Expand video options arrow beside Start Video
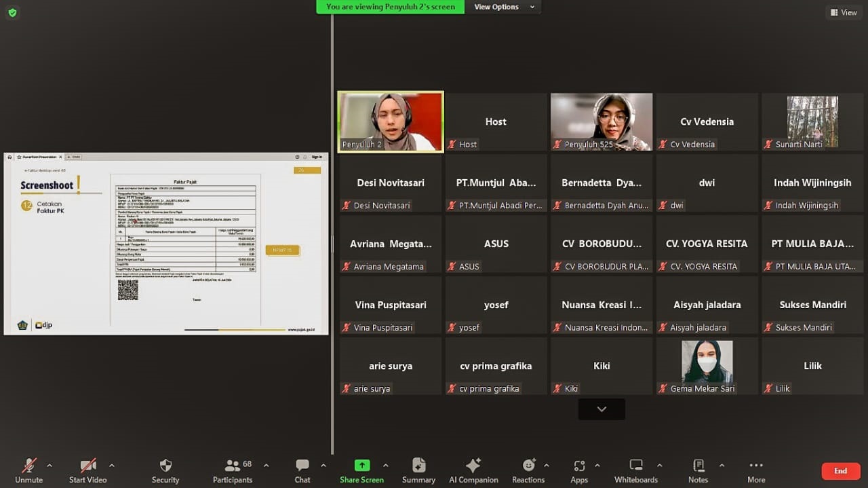Screen dimensions: 868x488 112,466
